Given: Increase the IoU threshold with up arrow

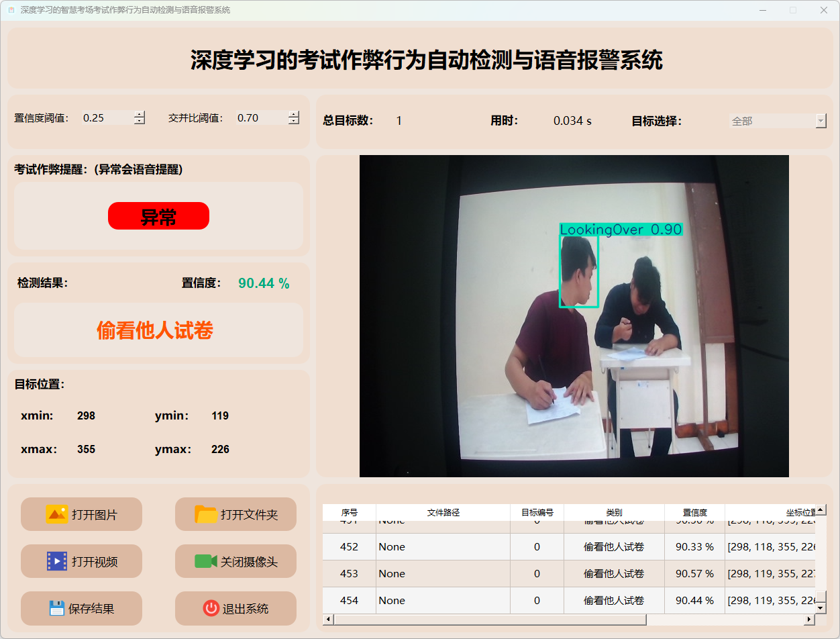Looking at the screenshot, I should 294,114.
